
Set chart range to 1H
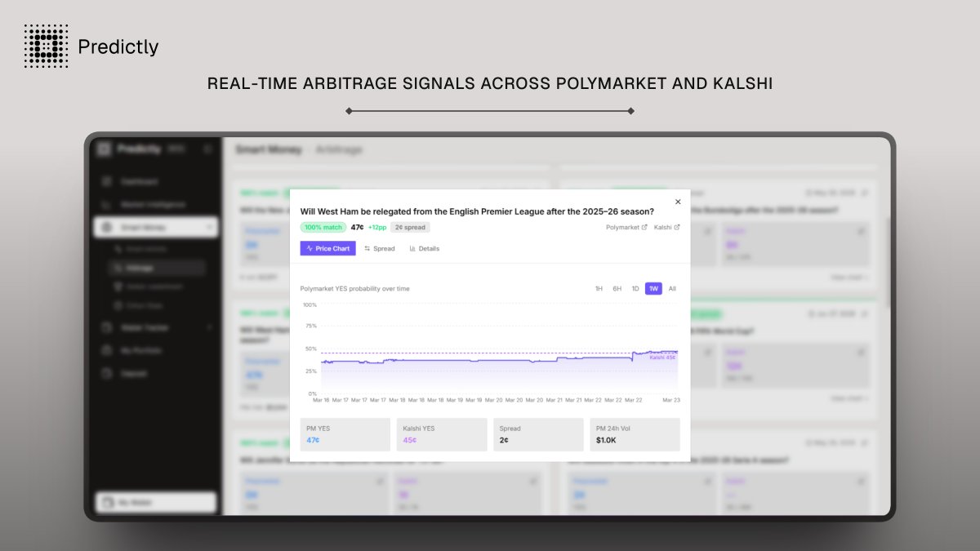point(599,288)
